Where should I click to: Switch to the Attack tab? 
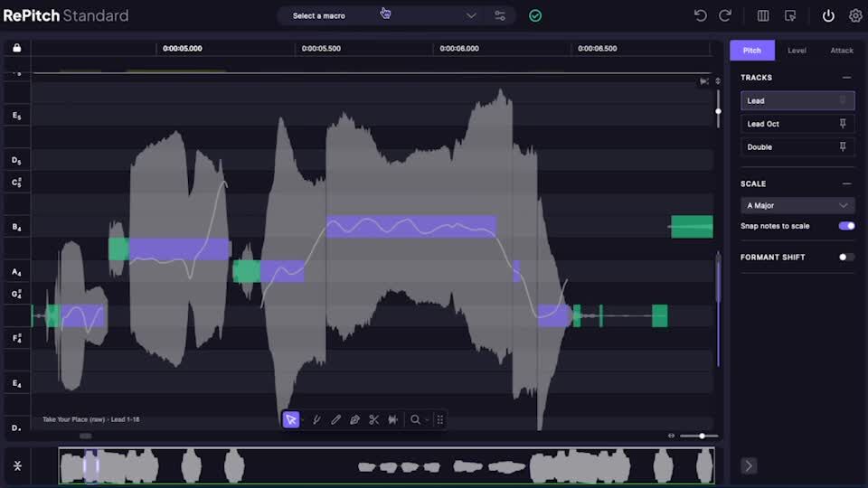pyautogui.click(x=841, y=51)
